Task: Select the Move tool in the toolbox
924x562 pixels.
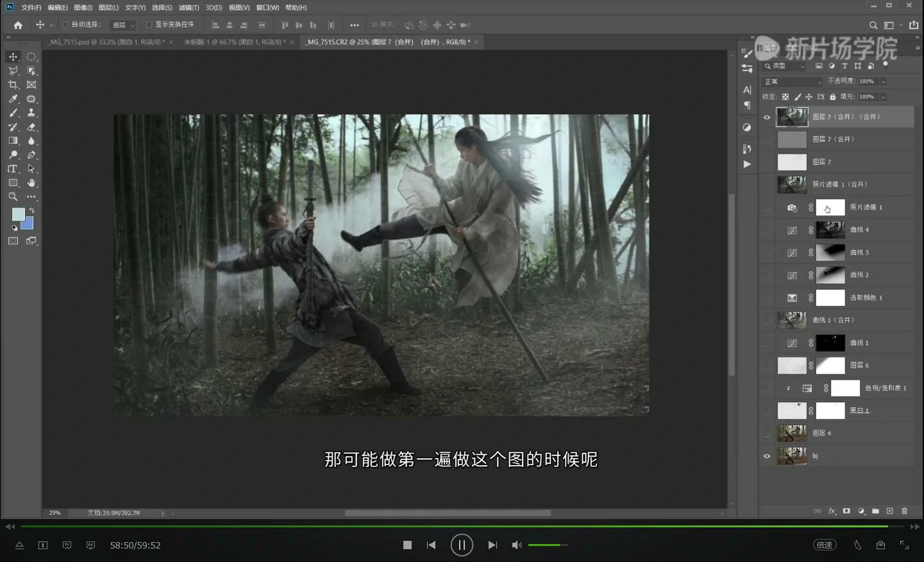Action: click(13, 56)
